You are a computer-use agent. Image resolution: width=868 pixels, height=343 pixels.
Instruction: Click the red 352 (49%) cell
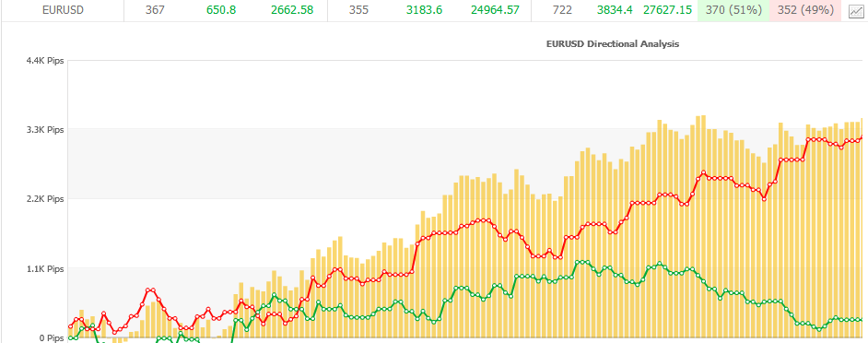click(x=805, y=10)
